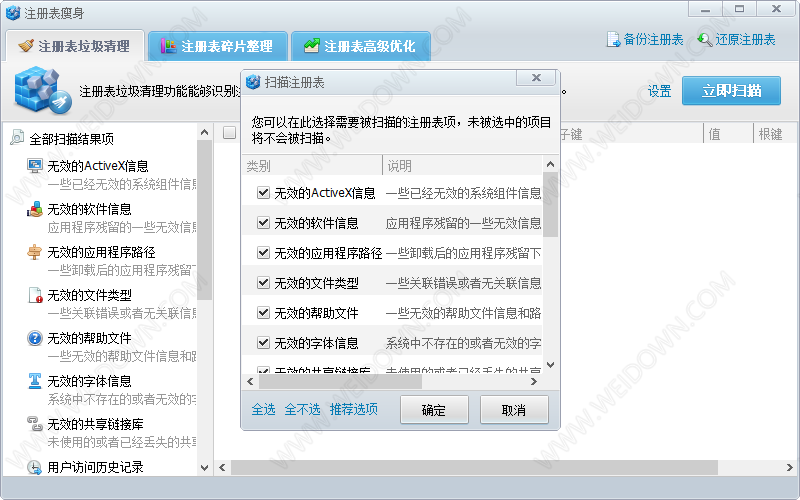
Task: Click the question mark icon for 无效的帮助文件
Action: click(x=35, y=338)
